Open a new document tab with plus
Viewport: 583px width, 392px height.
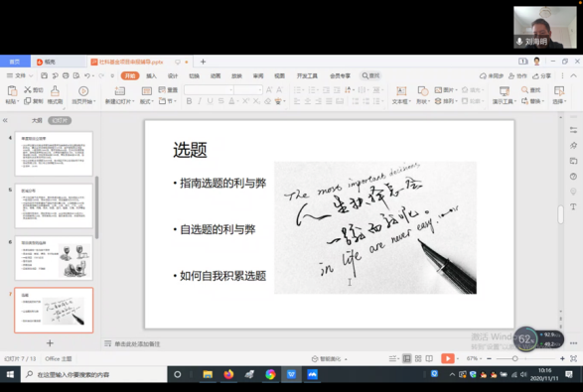(203, 62)
